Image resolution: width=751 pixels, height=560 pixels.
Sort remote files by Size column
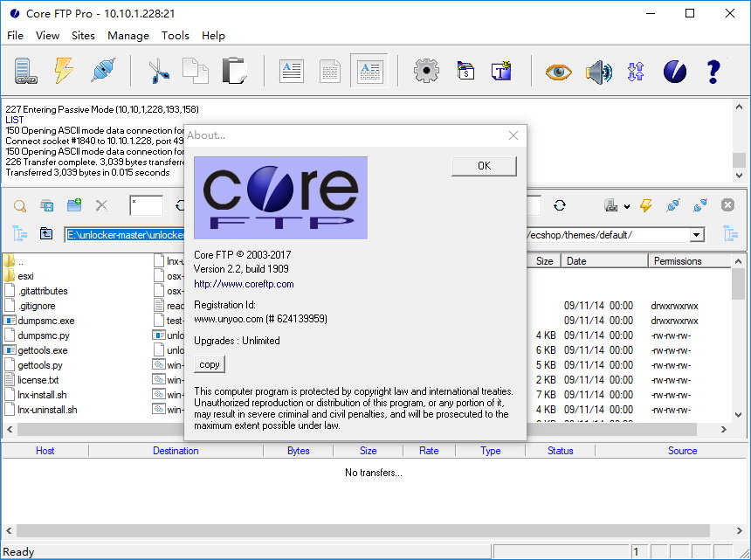pyautogui.click(x=544, y=261)
